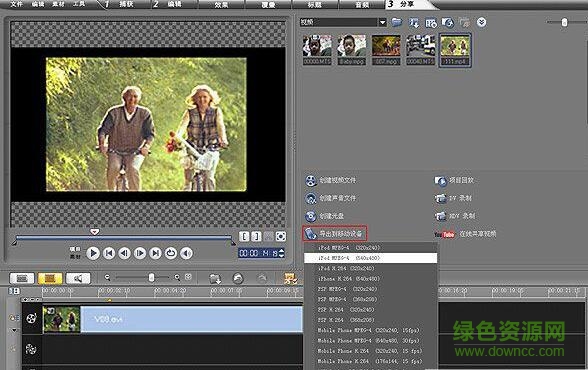
Task: Click Export to Mobile Device option
Action: pos(334,234)
